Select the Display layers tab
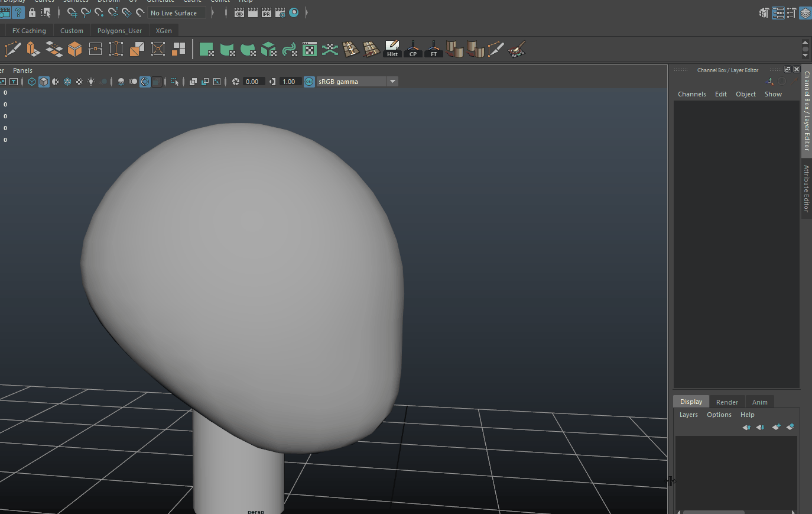This screenshot has height=514, width=812. click(x=691, y=402)
